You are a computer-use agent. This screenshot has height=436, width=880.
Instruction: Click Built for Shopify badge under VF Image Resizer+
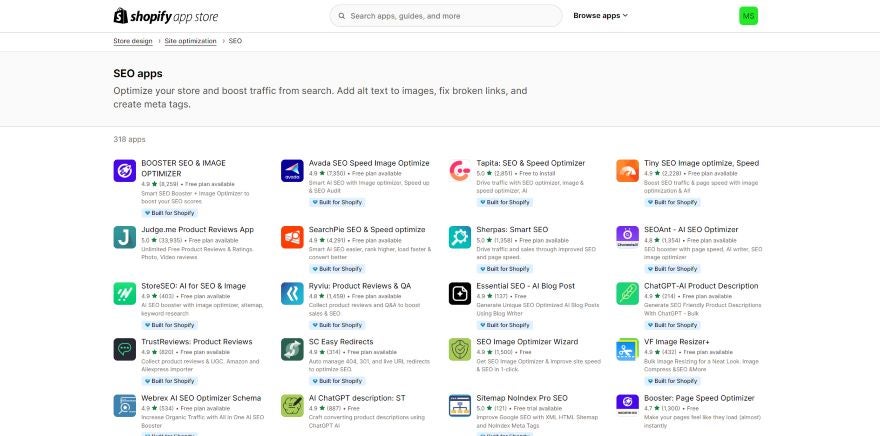(672, 380)
